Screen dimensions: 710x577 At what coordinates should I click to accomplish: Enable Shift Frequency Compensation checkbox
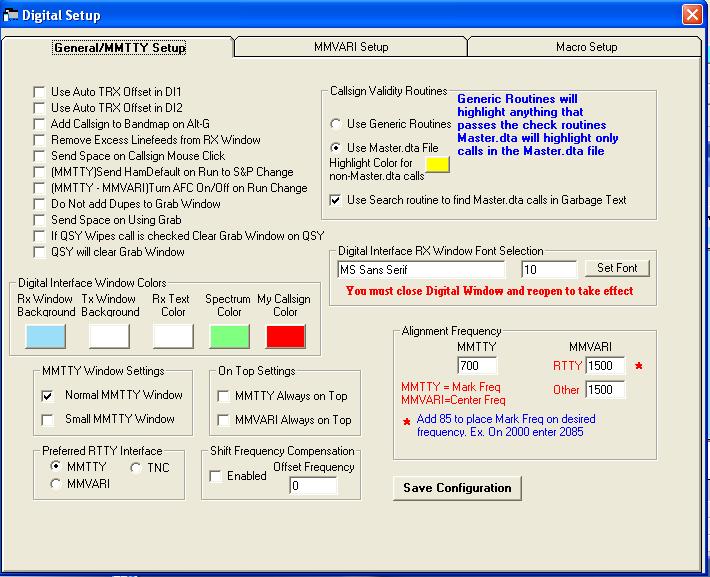pyautogui.click(x=216, y=476)
